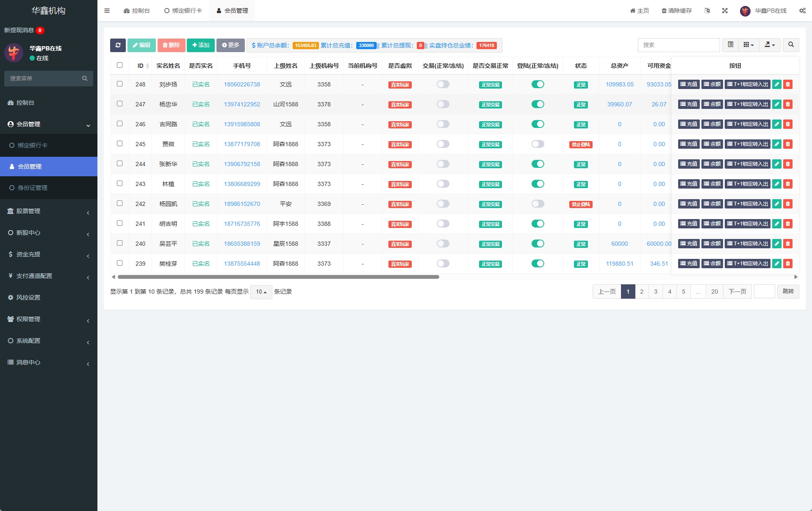Image resolution: width=812 pixels, height=511 pixels.
Task: Open the columns visibility dropdown
Action: 748,45
